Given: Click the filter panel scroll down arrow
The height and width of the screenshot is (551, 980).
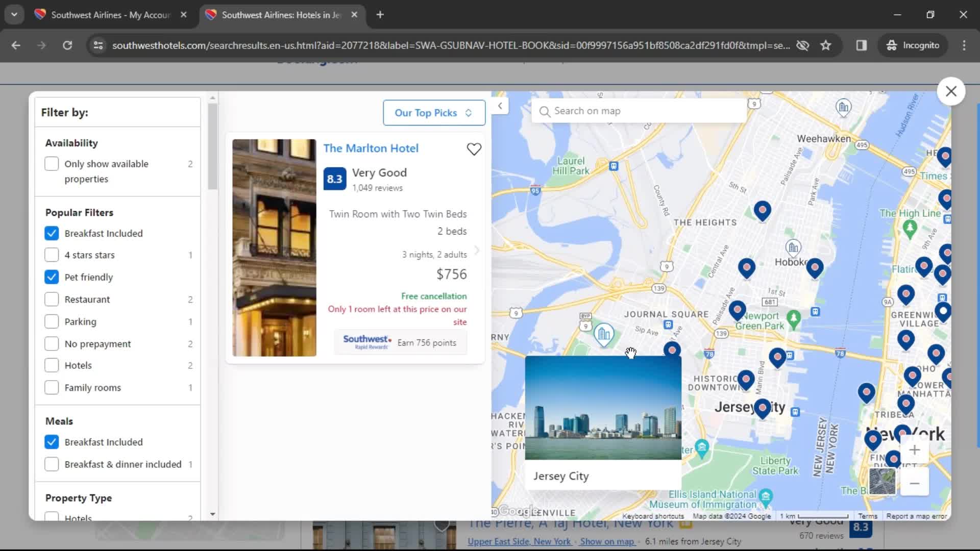Looking at the screenshot, I should [x=213, y=514].
